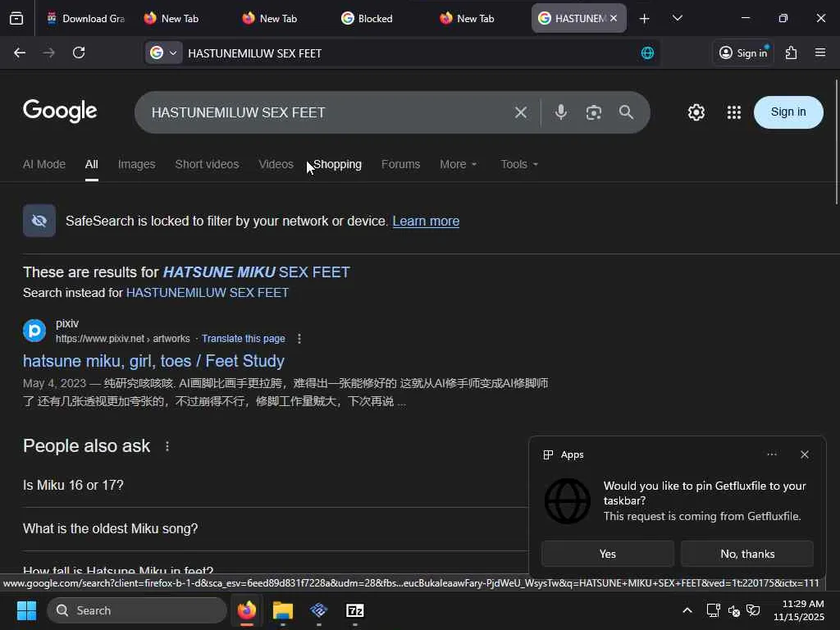Open the taskbar clock and date

(x=799, y=610)
